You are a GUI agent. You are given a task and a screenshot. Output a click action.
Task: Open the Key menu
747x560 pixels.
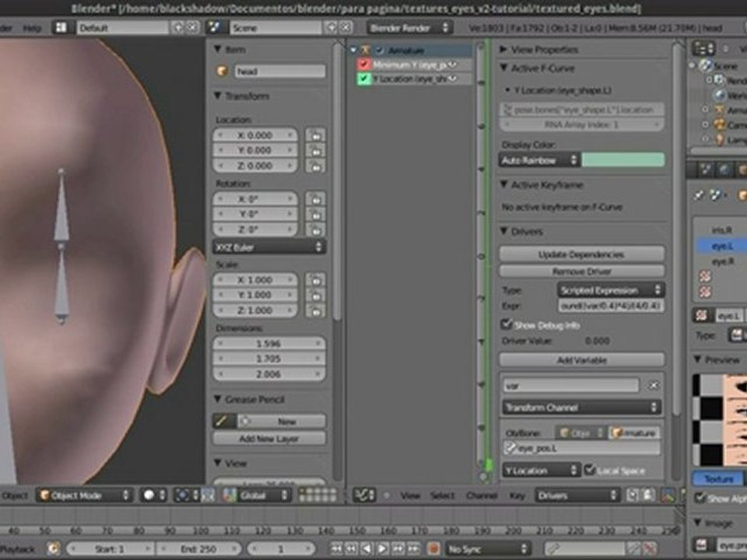click(x=517, y=495)
